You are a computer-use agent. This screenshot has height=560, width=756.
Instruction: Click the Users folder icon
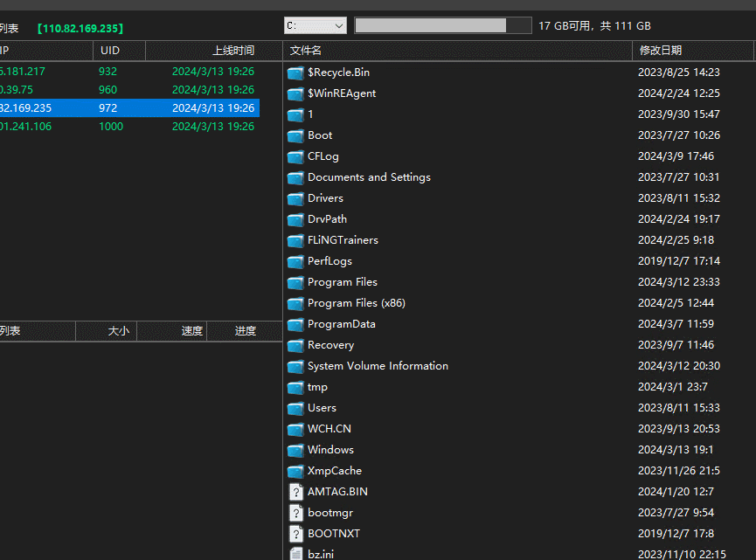[295, 408]
